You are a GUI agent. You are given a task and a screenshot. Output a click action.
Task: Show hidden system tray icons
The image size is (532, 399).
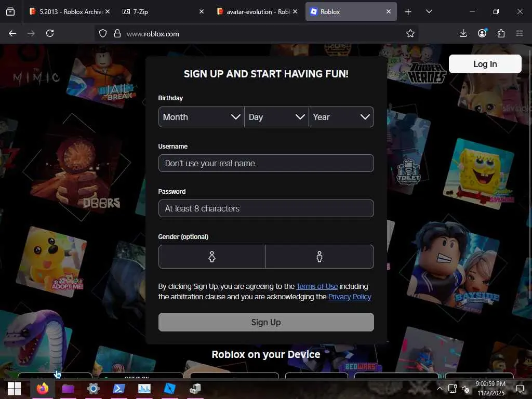440,389
